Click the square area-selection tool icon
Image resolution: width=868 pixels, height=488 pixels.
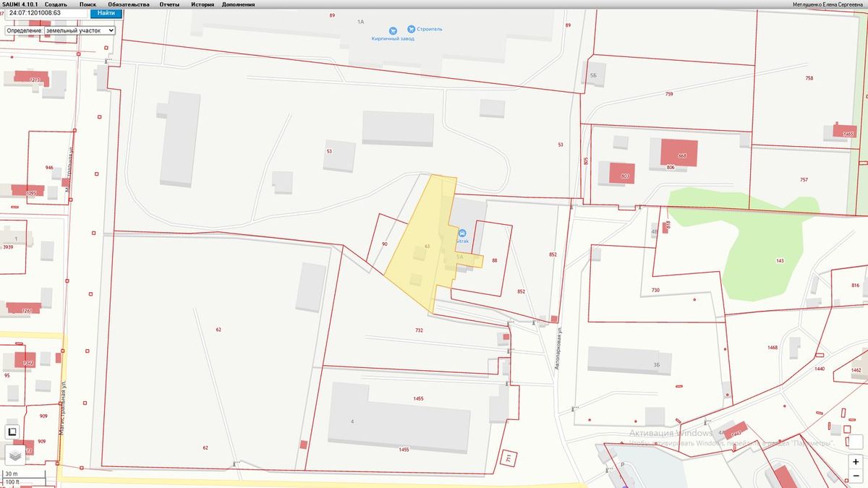point(12,432)
